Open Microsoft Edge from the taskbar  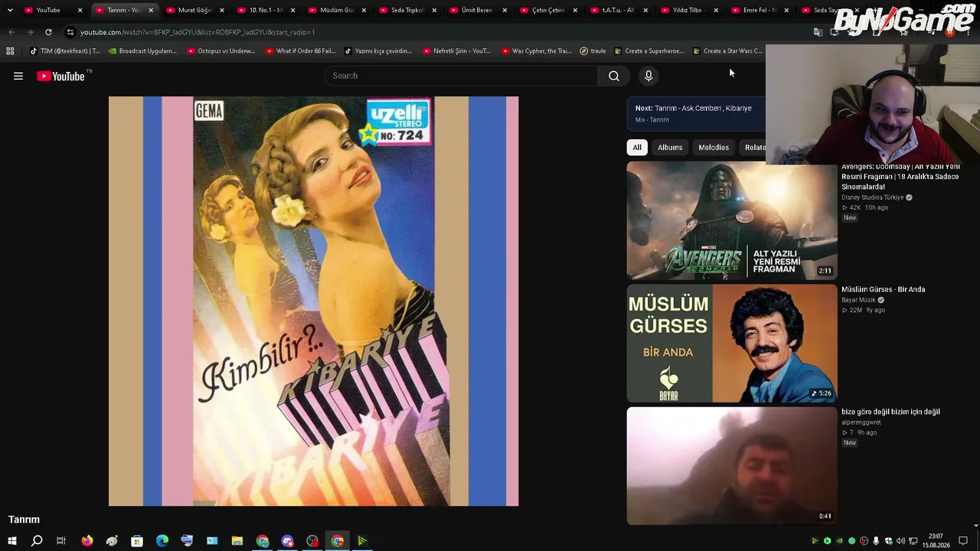coord(162,541)
